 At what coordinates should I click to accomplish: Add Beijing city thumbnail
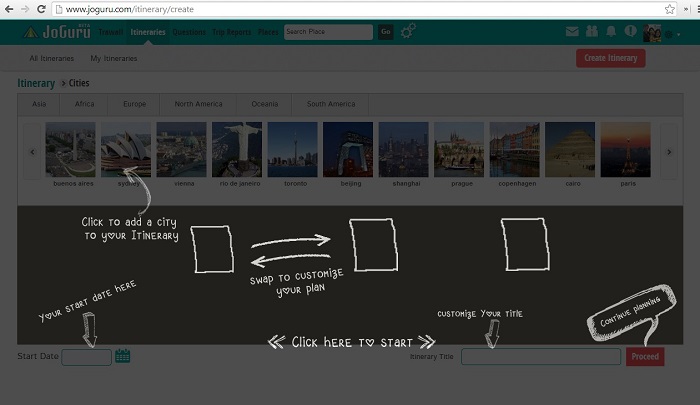click(348, 150)
